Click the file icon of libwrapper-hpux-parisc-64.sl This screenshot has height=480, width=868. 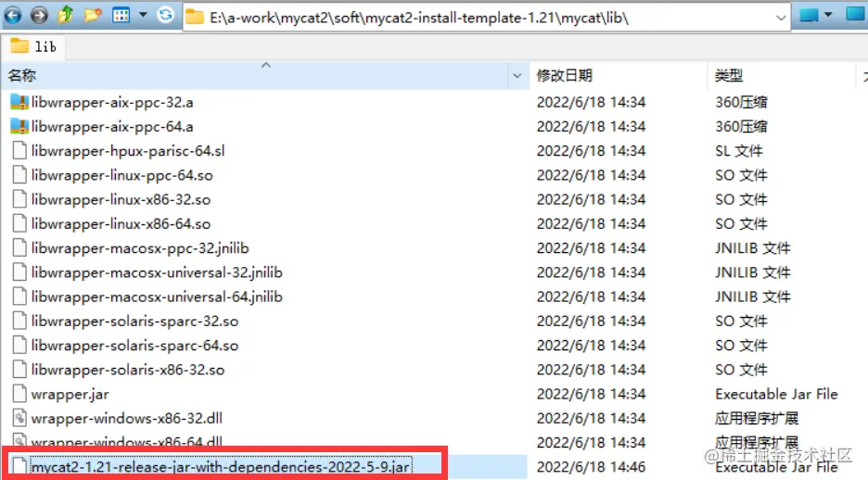[x=19, y=151]
